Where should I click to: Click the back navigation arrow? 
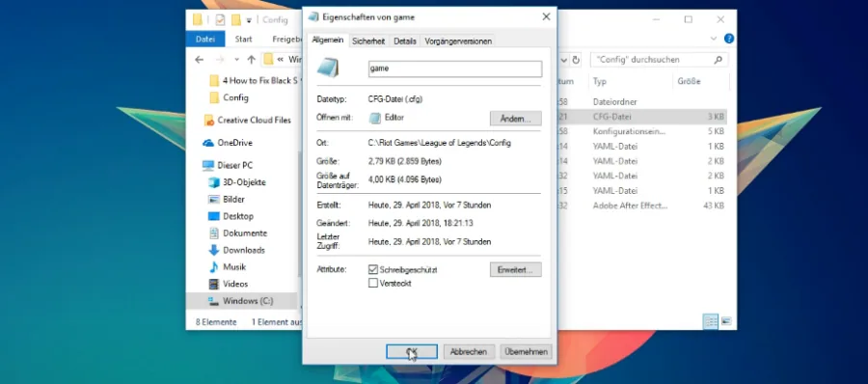[x=200, y=60]
